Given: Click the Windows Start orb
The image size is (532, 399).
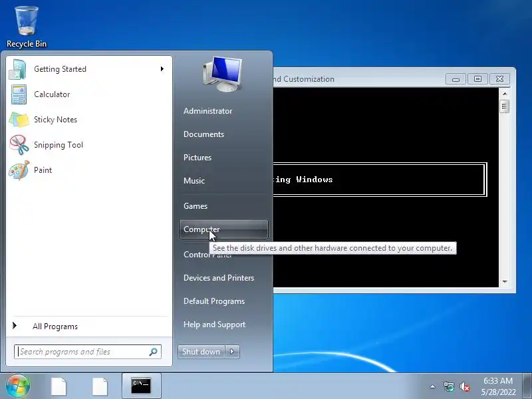Looking at the screenshot, I should [18, 386].
